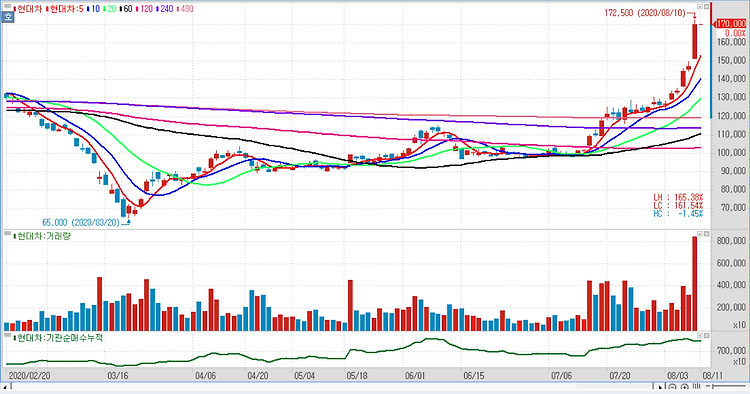The height and width of the screenshot is (394, 750).
Task: Select the 120-day moving average legend
Action: 143,9
